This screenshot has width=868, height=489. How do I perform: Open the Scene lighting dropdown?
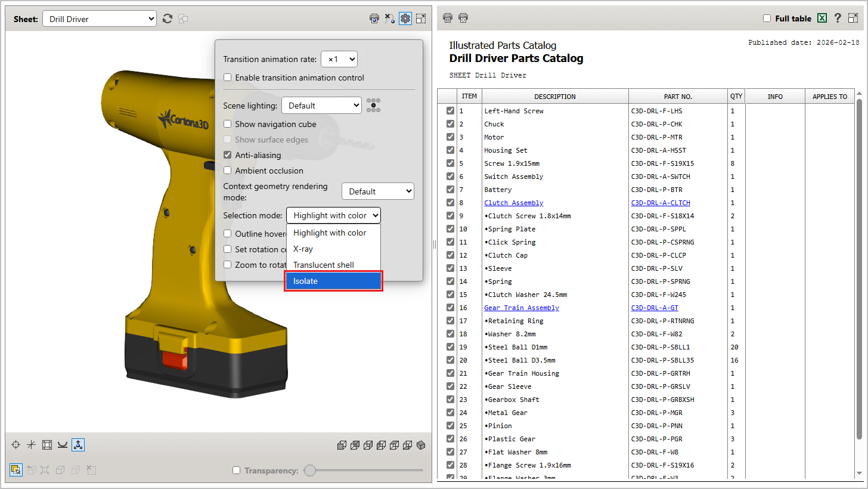click(x=321, y=105)
